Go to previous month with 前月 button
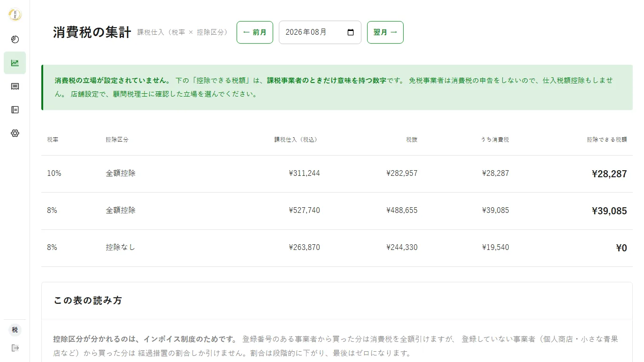Image resolution: width=644 pixels, height=362 pixels. point(255,32)
